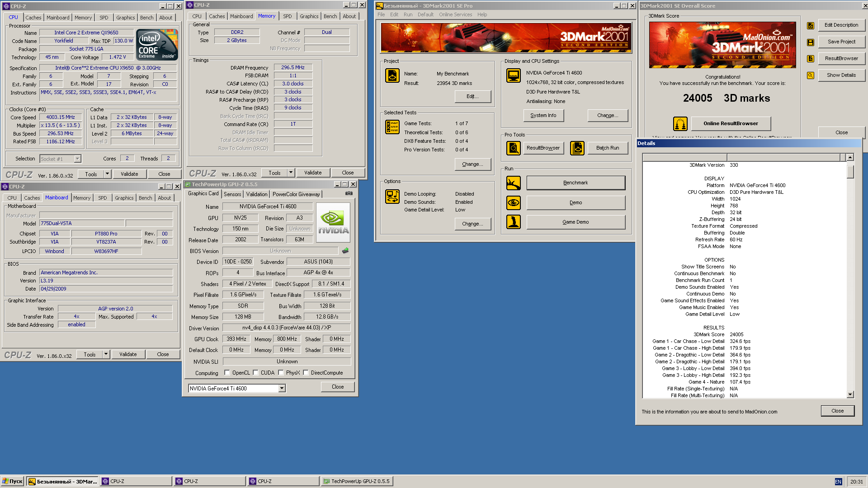Toggle the PhysX checkbox in GPU-Z
The image size is (868, 488).
(x=281, y=373)
